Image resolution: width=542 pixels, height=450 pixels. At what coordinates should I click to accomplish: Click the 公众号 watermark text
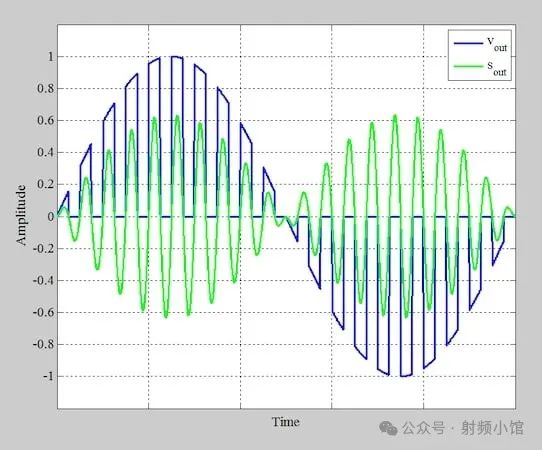click(x=423, y=429)
